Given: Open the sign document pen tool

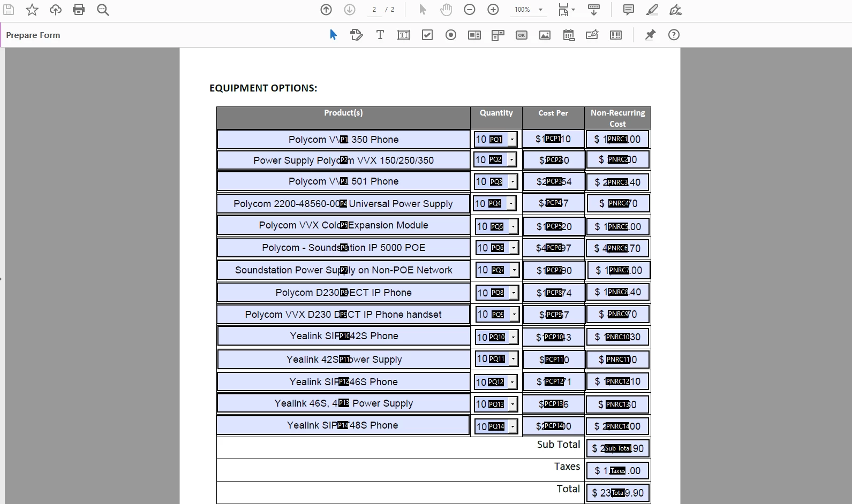Looking at the screenshot, I should 676,10.
